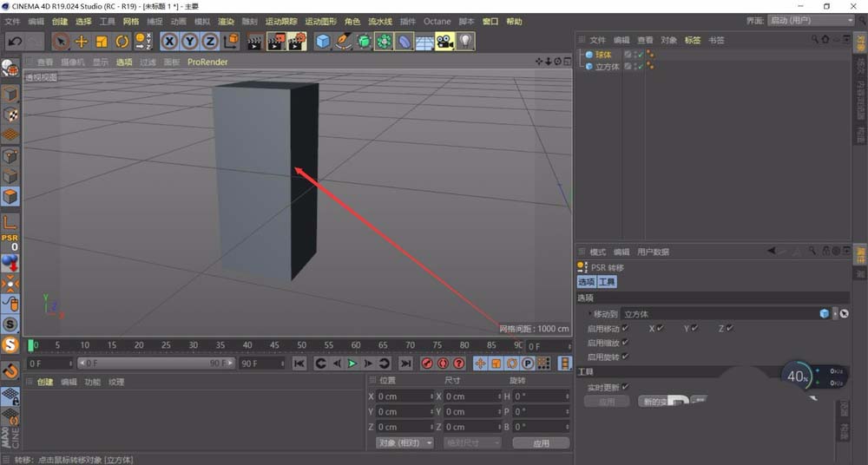The width and height of the screenshot is (868, 465).
Task: Open the 运动图形 menu
Action: pyautogui.click(x=321, y=21)
